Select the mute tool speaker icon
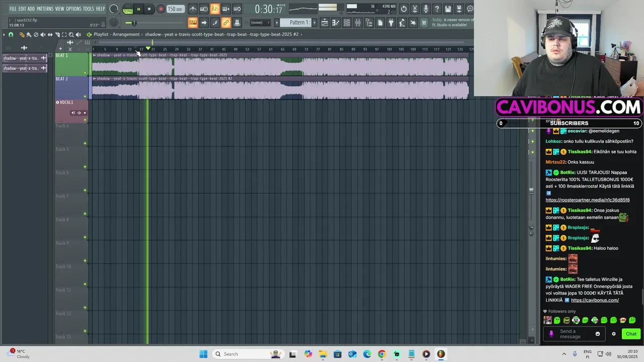This screenshot has width=644, height=362. 43,35
